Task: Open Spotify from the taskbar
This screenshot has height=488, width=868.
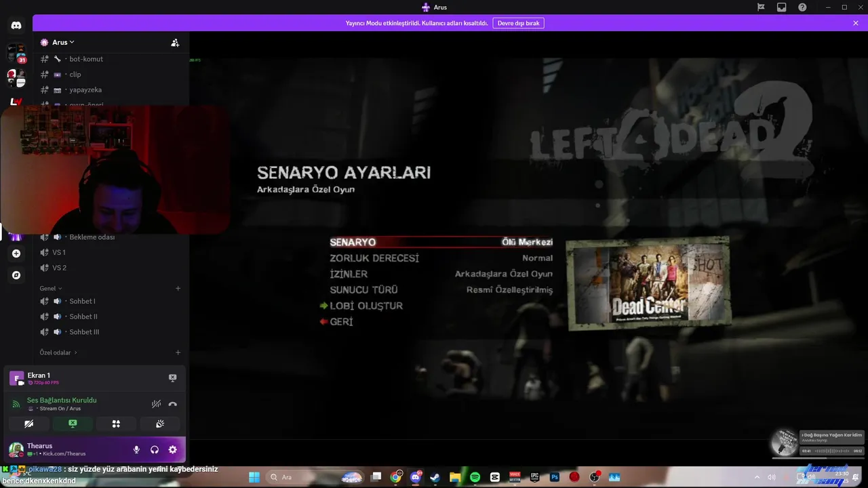Action: [x=475, y=477]
